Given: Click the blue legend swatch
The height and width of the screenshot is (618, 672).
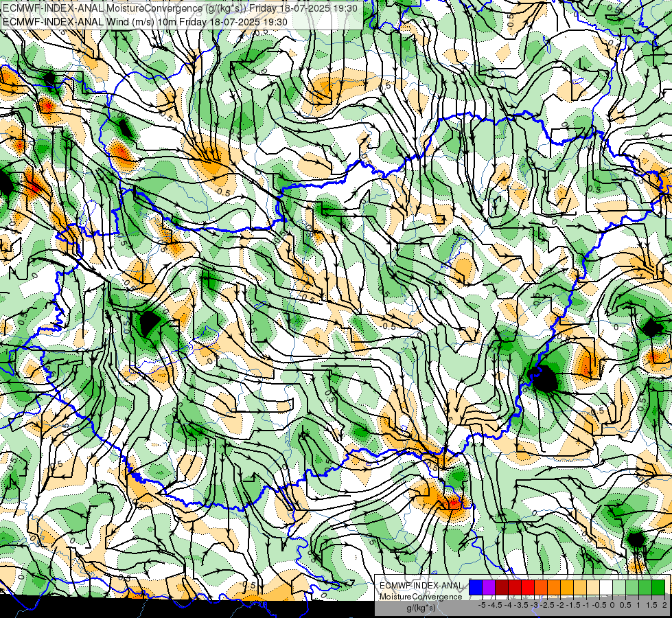Looking at the screenshot, I should pyautogui.click(x=476, y=587).
